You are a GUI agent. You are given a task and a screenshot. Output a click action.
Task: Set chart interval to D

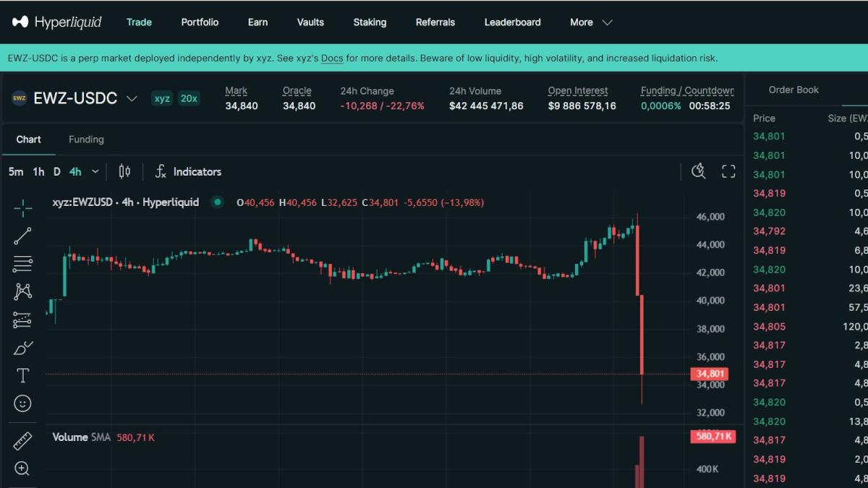[57, 172]
